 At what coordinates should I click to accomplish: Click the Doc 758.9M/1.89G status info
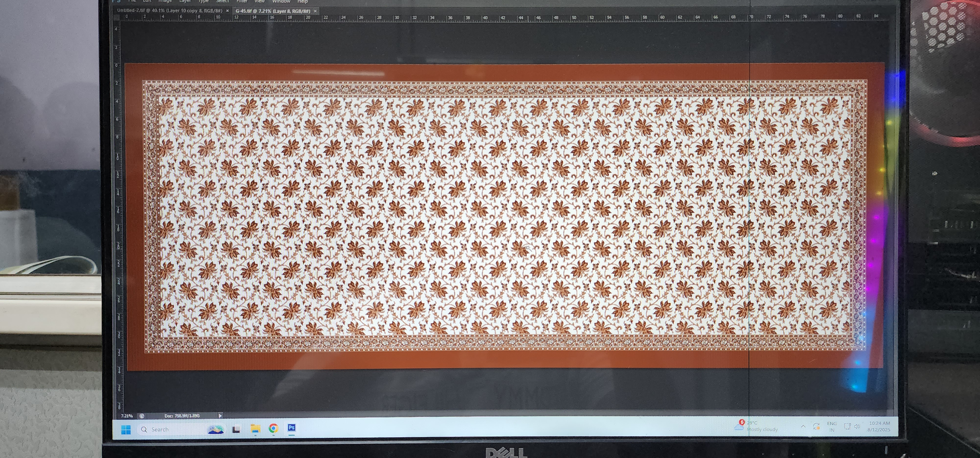coord(182,416)
